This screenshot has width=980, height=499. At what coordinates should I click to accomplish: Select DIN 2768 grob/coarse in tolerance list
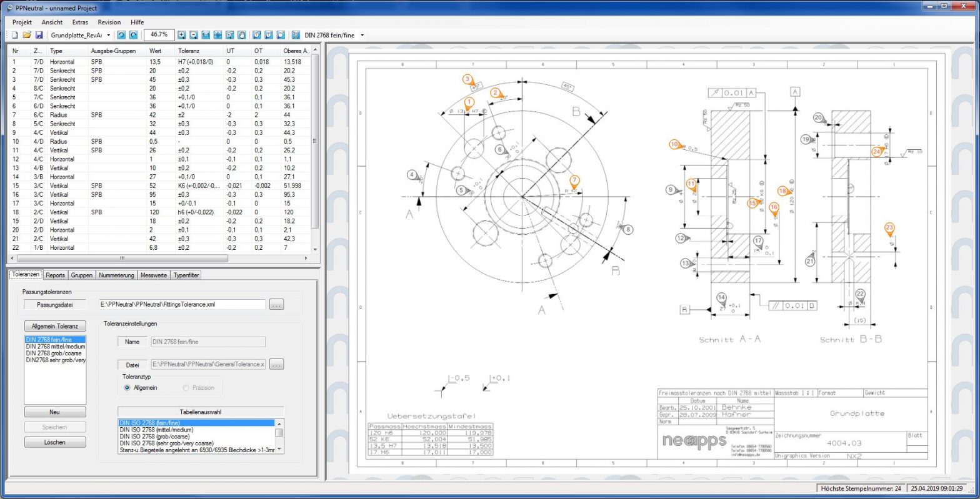54,353
